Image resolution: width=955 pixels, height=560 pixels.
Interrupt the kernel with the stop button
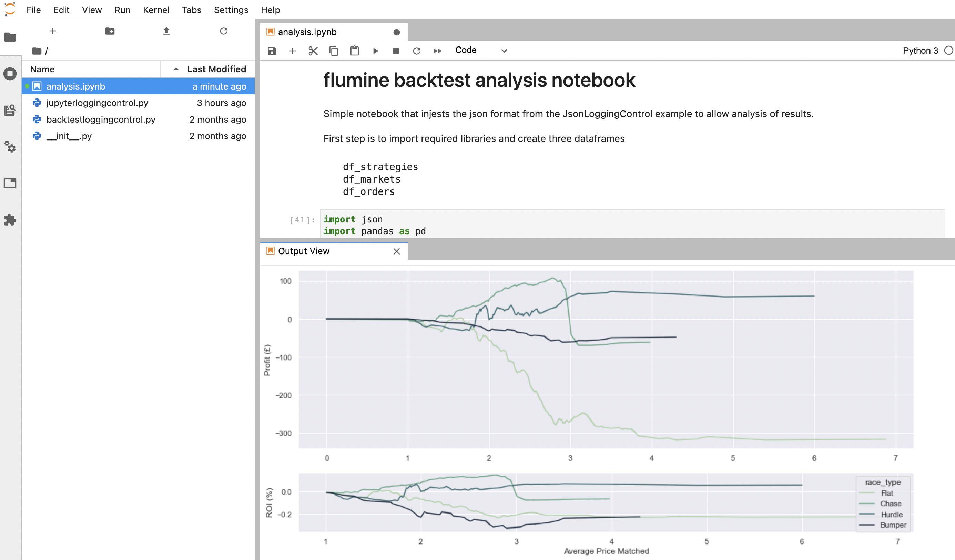pyautogui.click(x=396, y=51)
